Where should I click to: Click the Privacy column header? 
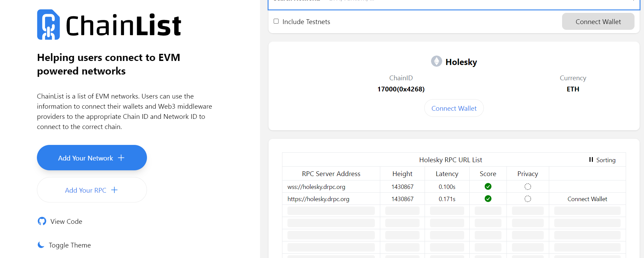[528, 174]
